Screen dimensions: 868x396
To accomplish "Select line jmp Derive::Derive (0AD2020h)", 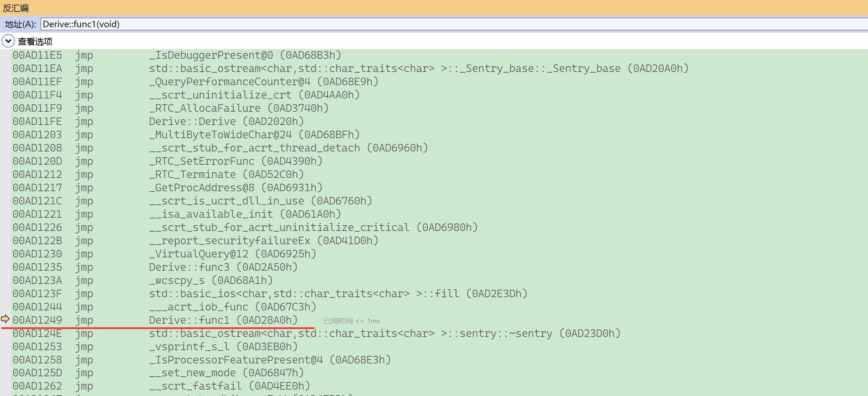I will pyautogui.click(x=226, y=121).
